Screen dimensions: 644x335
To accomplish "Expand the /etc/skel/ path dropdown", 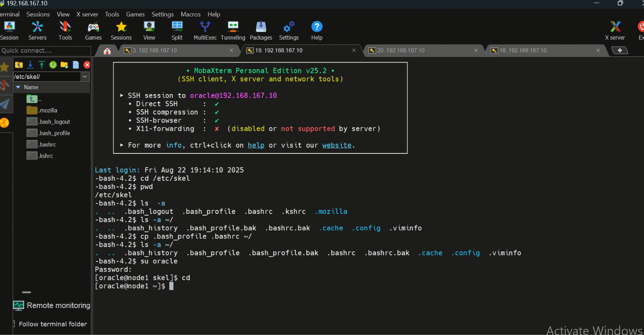I will tap(85, 76).
